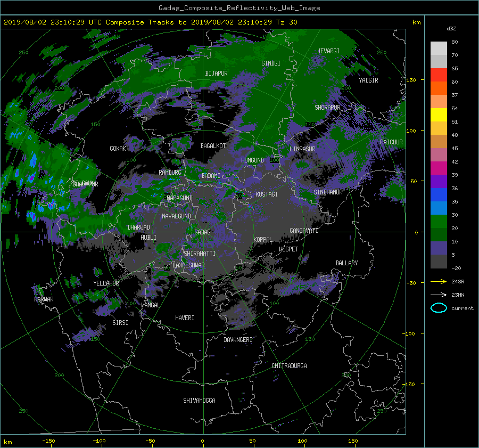Click the 'dBZ' legend heading
This screenshot has height=448, width=479.
click(451, 28)
